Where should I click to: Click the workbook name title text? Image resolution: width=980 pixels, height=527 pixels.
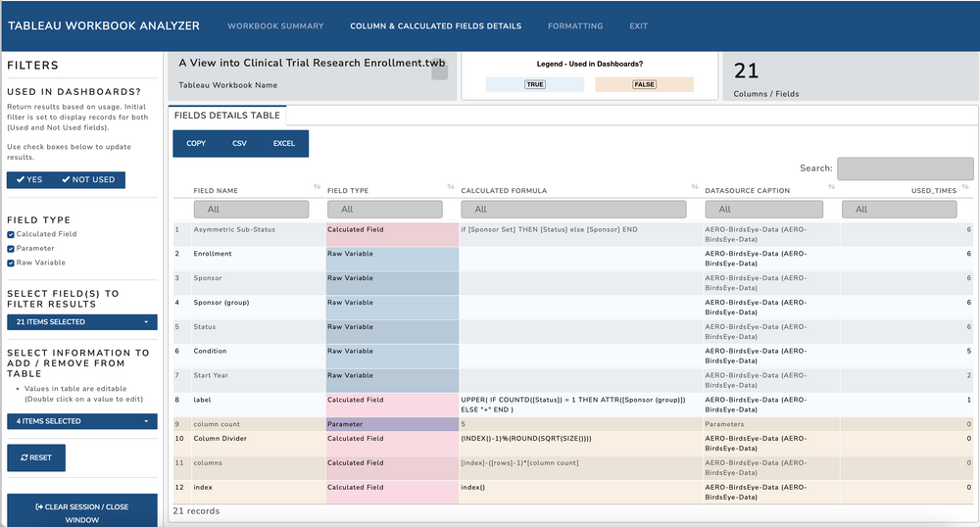coord(312,63)
